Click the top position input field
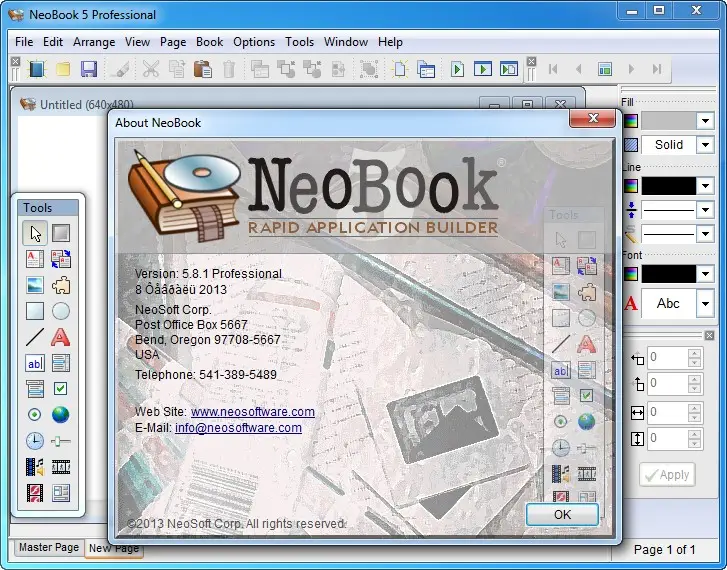The width and height of the screenshot is (727, 570). click(x=668, y=384)
